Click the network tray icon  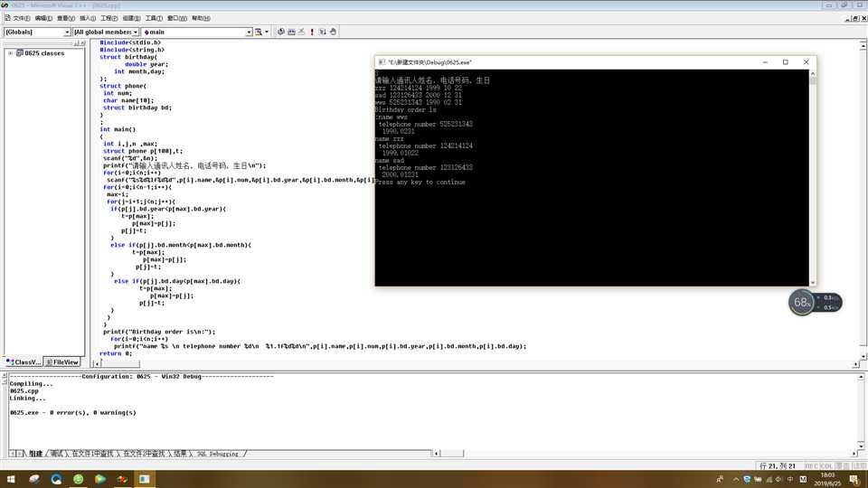769,480
